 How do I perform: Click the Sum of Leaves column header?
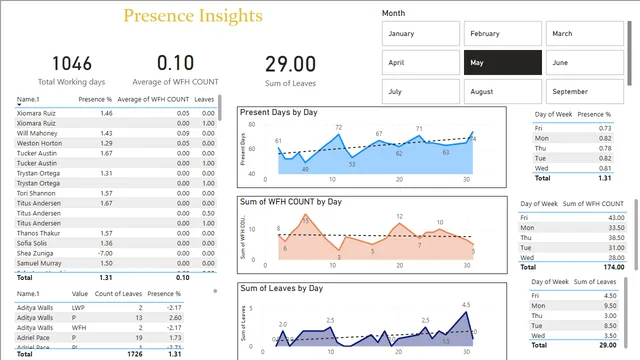595,282
